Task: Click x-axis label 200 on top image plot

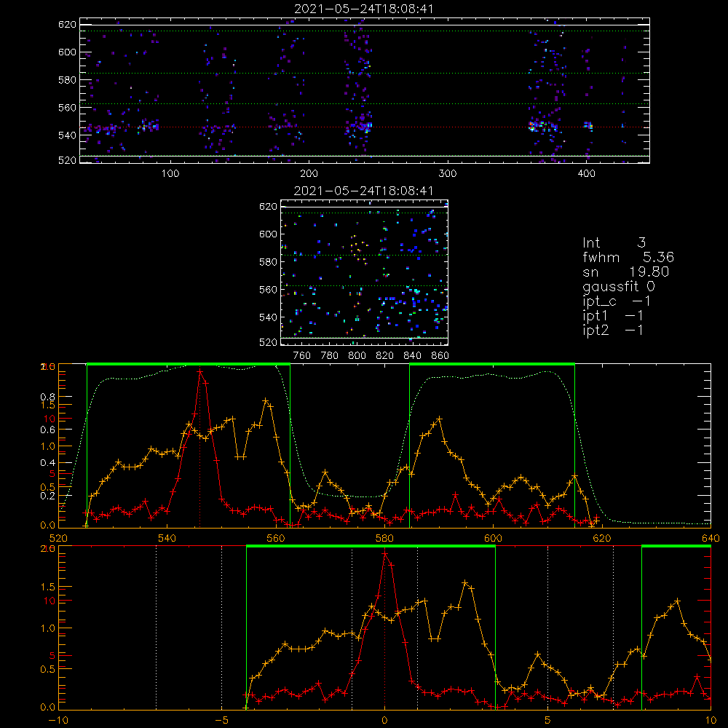Action: pyautogui.click(x=309, y=174)
